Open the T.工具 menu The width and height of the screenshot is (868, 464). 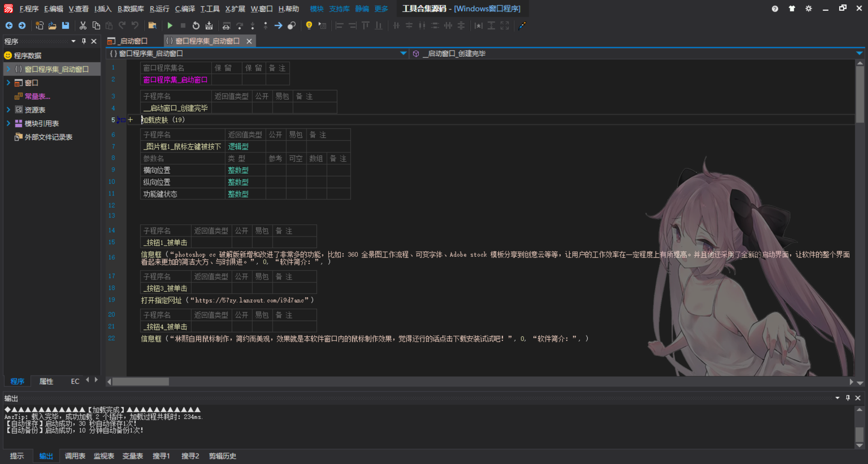coord(210,9)
